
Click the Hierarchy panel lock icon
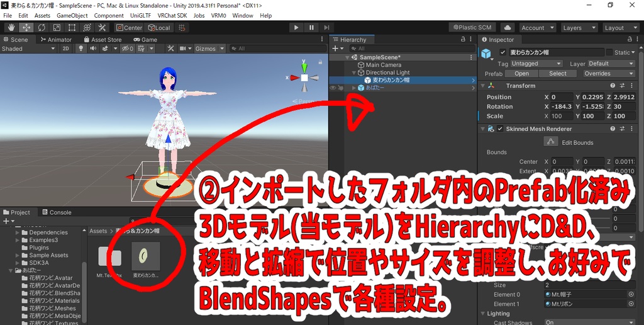(463, 40)
